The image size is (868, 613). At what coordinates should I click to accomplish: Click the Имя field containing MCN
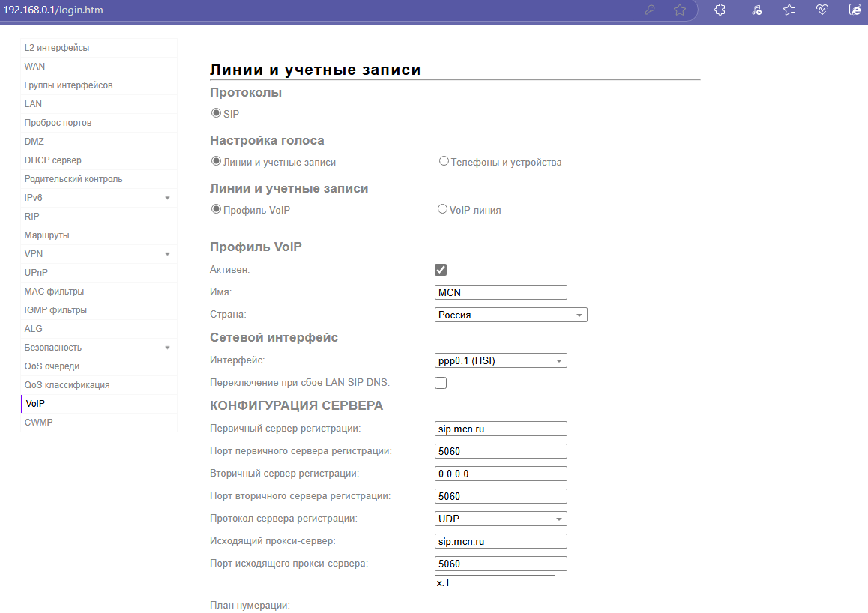[x=500, y=292]
